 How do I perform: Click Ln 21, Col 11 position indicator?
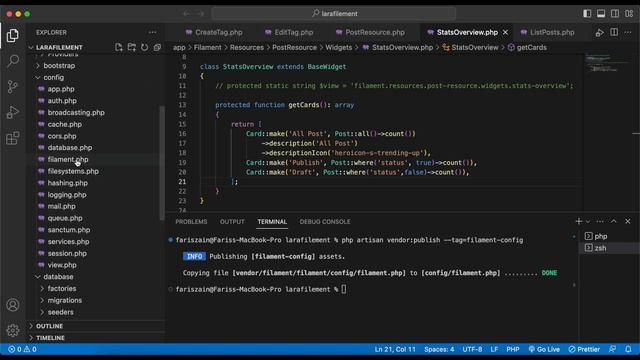(395, 349)
